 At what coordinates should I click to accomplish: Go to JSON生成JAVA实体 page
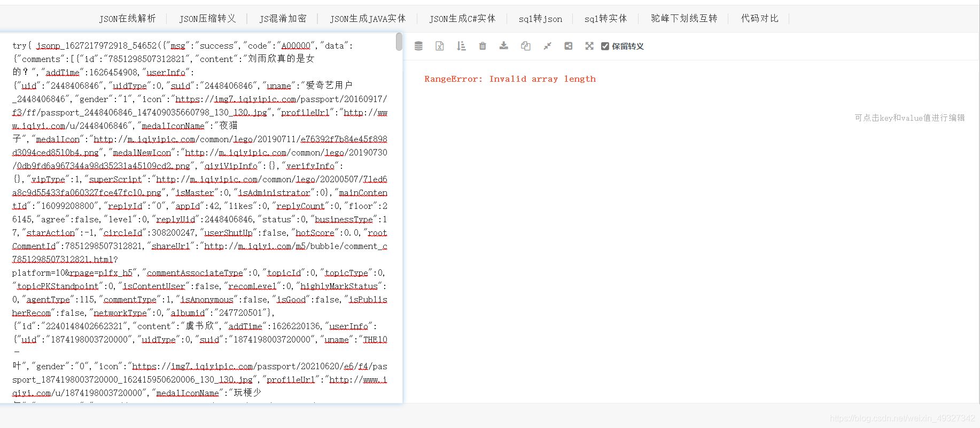point(368,19)
